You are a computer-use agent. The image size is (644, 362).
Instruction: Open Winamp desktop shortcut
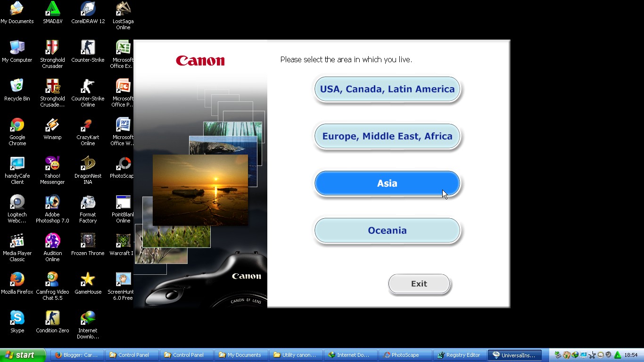[x=52, y=129]
